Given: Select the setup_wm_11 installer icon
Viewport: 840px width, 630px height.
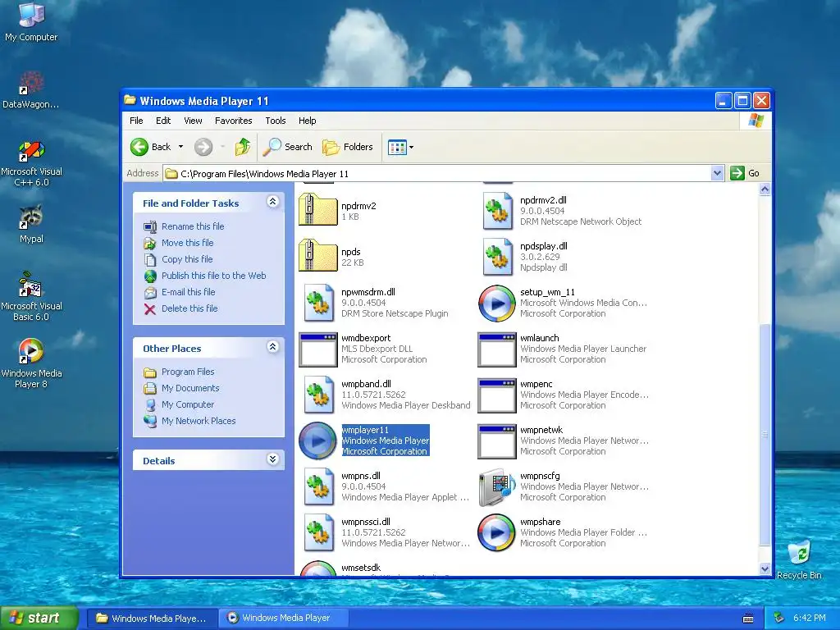Looking at the screenshot, I should point(496,304).
